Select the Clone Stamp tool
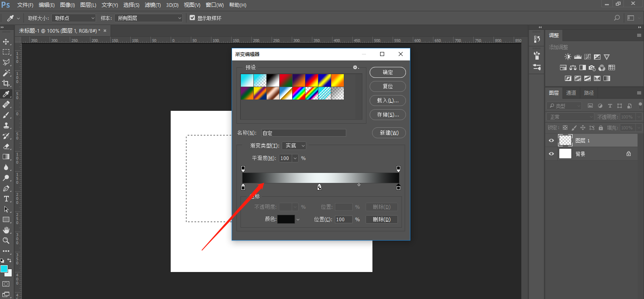This screenshot has width=644, height=299. (x=6, y=125)
